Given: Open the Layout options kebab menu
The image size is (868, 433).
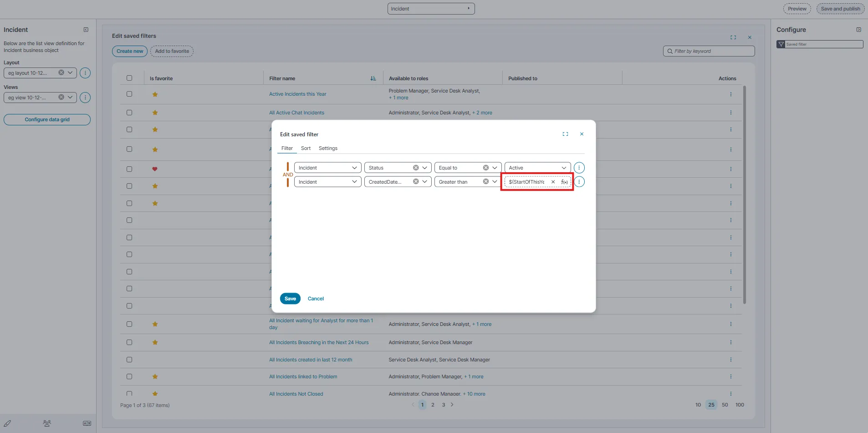Looking at the screenshot, I should tap(85, 73).
